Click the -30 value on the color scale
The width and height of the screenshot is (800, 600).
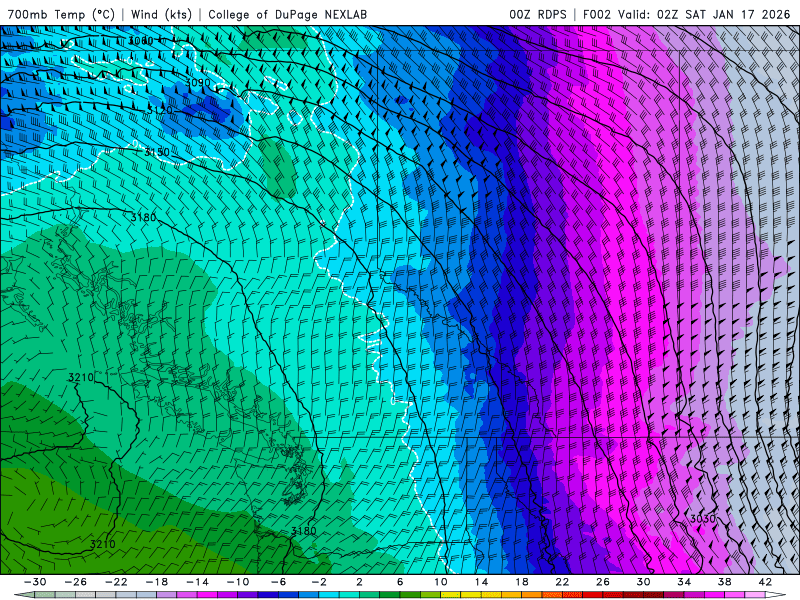point(35,582)
